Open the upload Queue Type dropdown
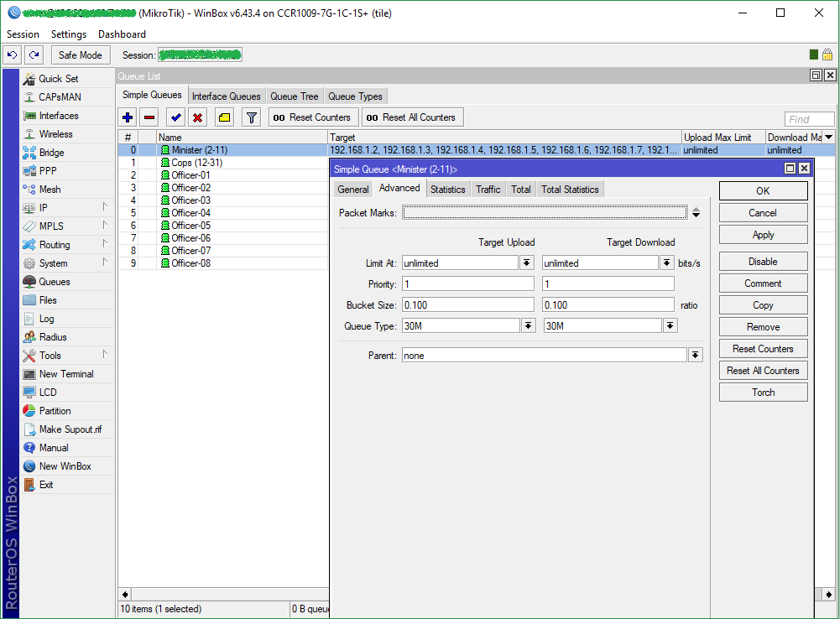The width and height of the screenshot is (840, 619). click(x=528, y=325)
